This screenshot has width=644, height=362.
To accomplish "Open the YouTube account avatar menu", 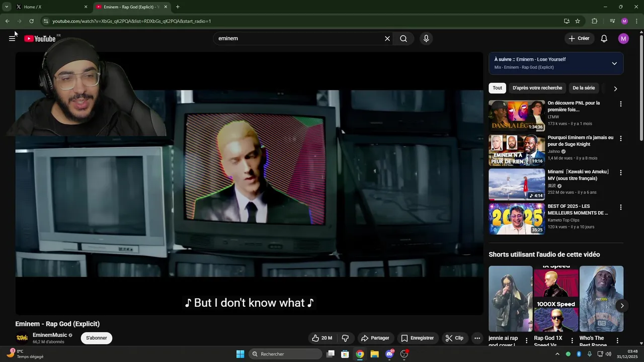I will [623, 39].
